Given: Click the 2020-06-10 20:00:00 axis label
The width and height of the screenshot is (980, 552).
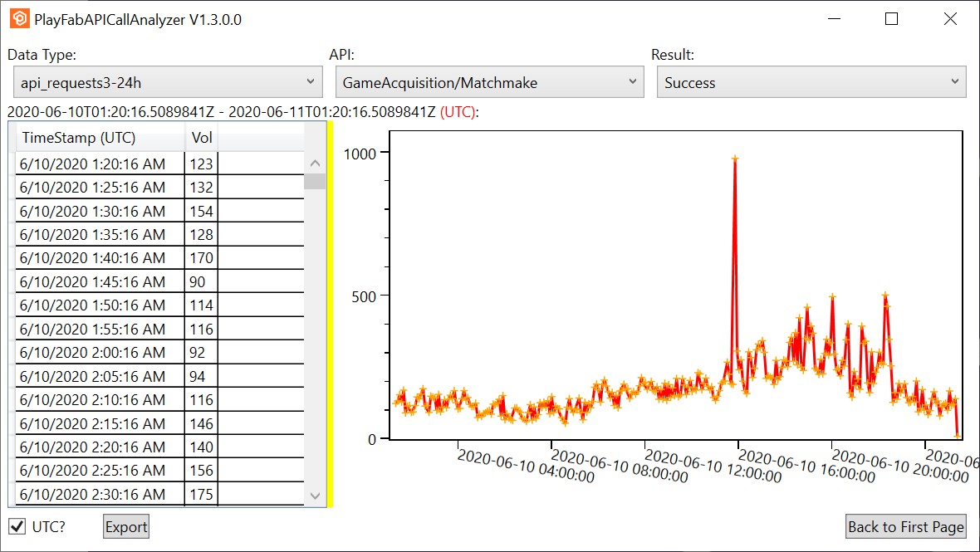Looking at the screenshot, I should (x=900, y=466).
